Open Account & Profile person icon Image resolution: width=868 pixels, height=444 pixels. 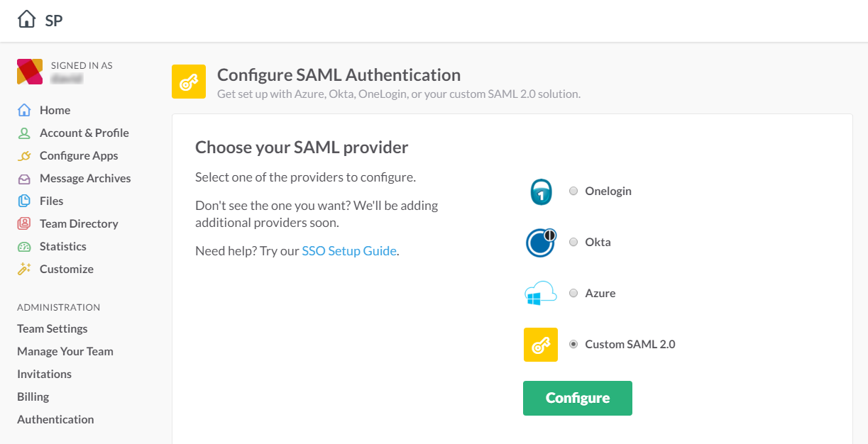pos(25,133)
